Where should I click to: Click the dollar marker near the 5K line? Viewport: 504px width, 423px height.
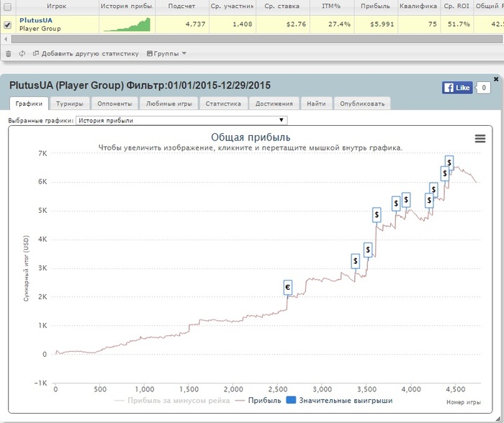point(377,214)
